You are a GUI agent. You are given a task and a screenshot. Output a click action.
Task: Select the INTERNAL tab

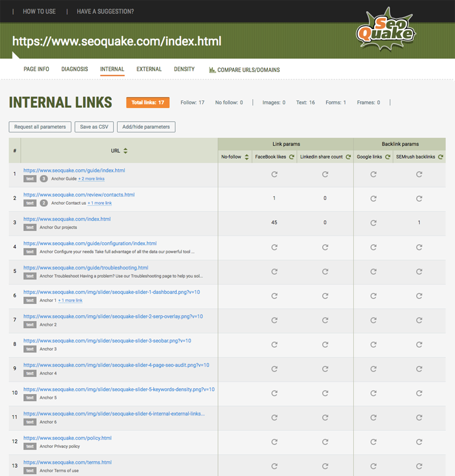point(112,69)
